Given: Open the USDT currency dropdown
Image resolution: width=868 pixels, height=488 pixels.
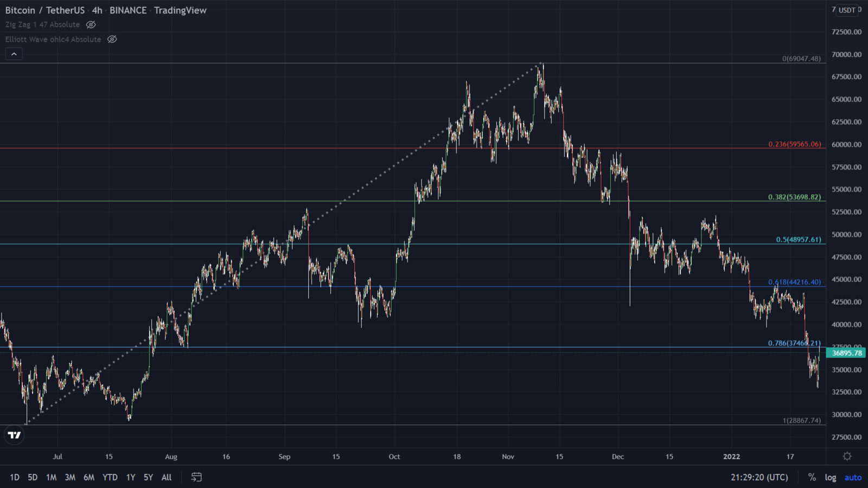Looking at the screenshot, I should 847,10.
